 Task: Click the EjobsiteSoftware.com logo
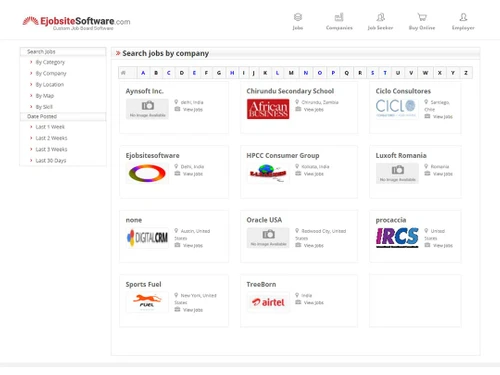pyautogui.click(x=76, y=23)
